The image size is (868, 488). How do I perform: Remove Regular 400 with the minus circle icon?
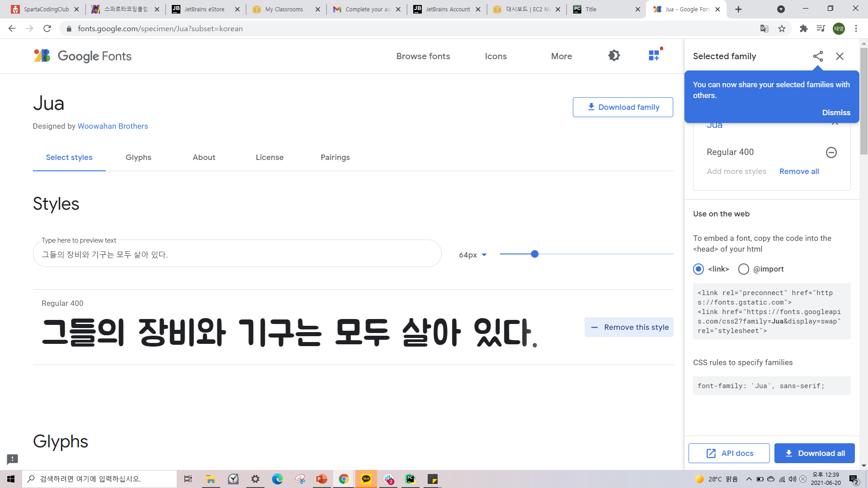tap(831, 152)
